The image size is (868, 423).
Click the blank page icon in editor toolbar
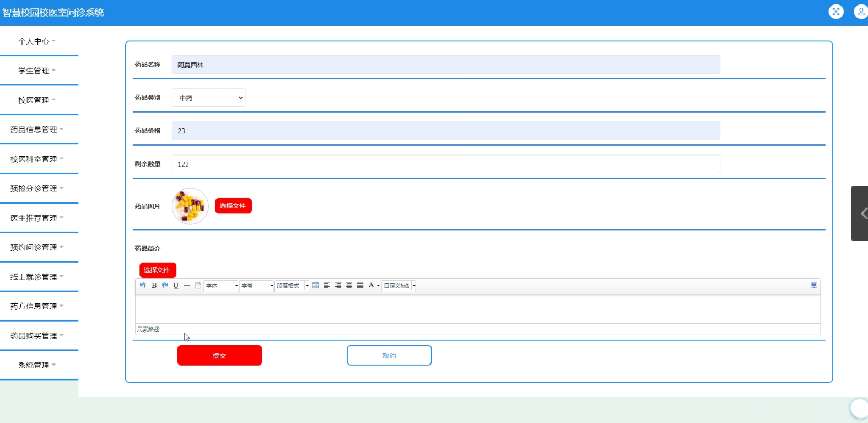(x=198, y=286)
